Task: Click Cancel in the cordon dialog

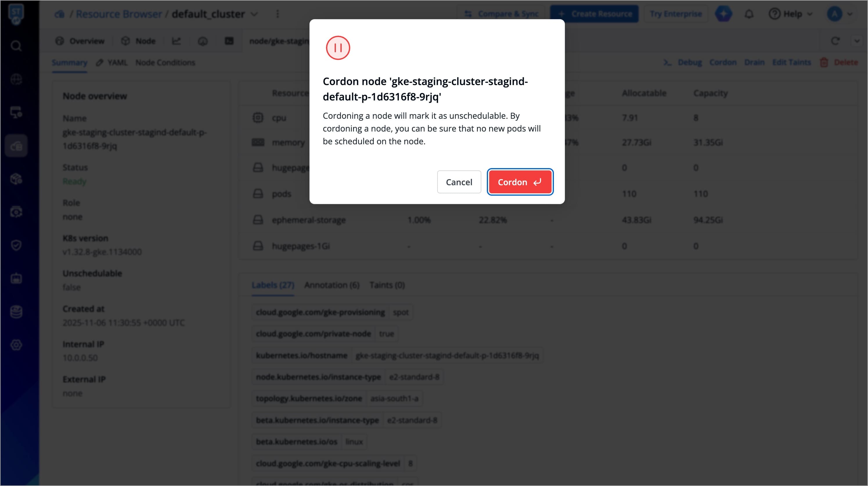Action: tap(459, 182)
